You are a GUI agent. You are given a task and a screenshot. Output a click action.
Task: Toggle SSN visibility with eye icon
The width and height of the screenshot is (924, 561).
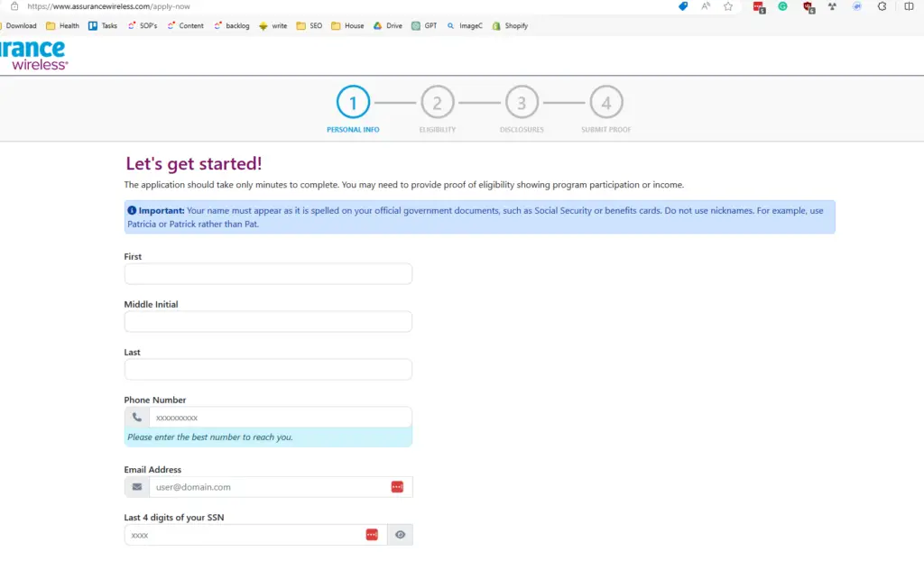400,535
